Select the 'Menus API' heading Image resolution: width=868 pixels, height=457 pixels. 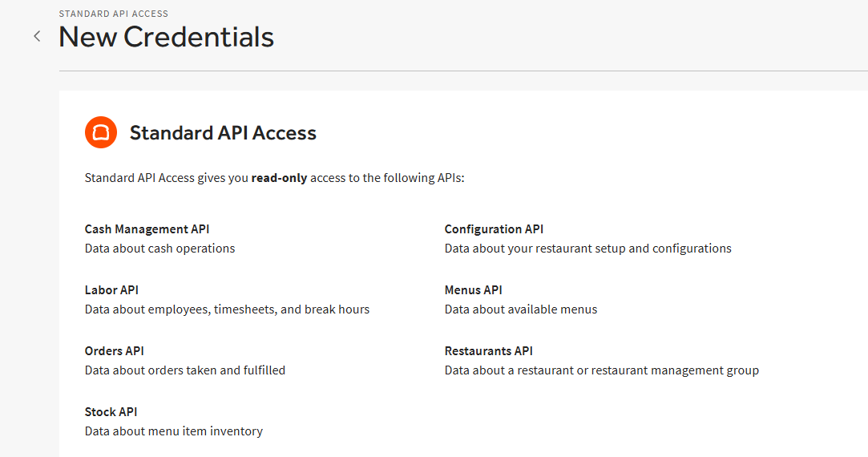click(474, 290)
